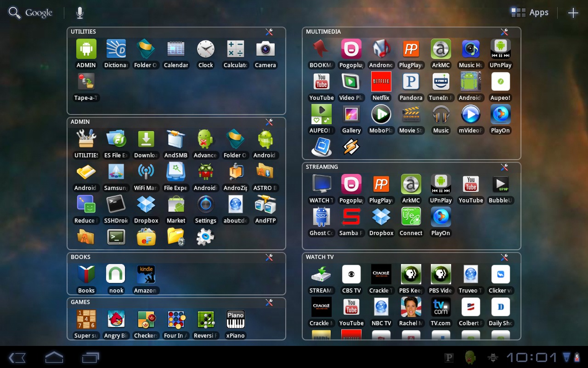Open the Android Market app
Image resolution: width=588 pixels, height=368 pixels.
[x=176, y=209]
